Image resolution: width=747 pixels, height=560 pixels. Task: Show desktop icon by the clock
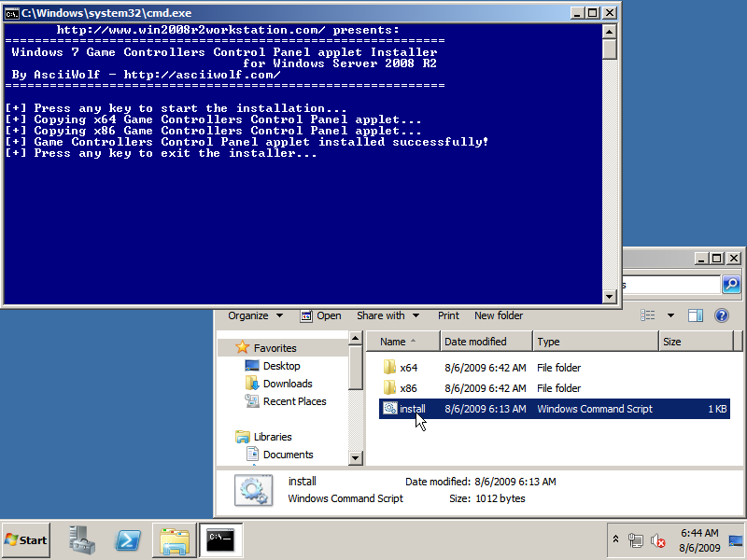[x=736, y=540]
